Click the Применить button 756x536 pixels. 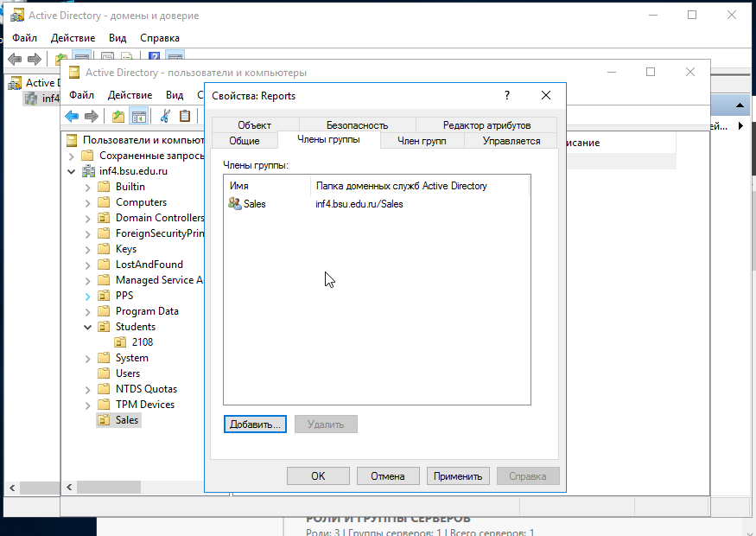[x=458, y=476]
